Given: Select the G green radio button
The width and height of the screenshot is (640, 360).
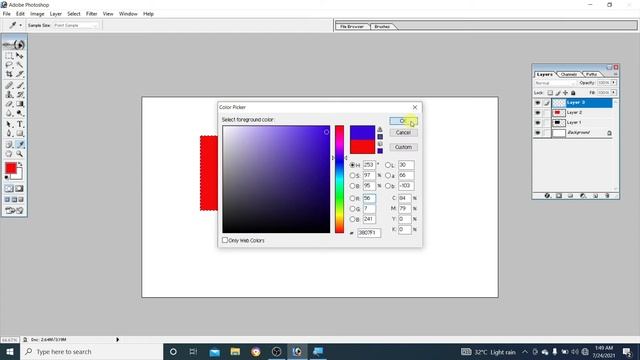Looking at the screenshot, I should click(352, 209).
